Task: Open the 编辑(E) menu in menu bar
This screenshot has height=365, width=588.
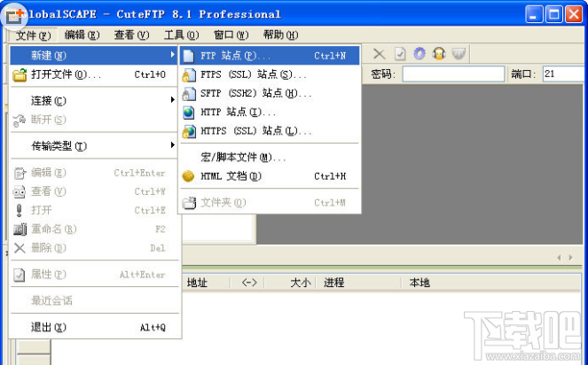Action: 82,35
